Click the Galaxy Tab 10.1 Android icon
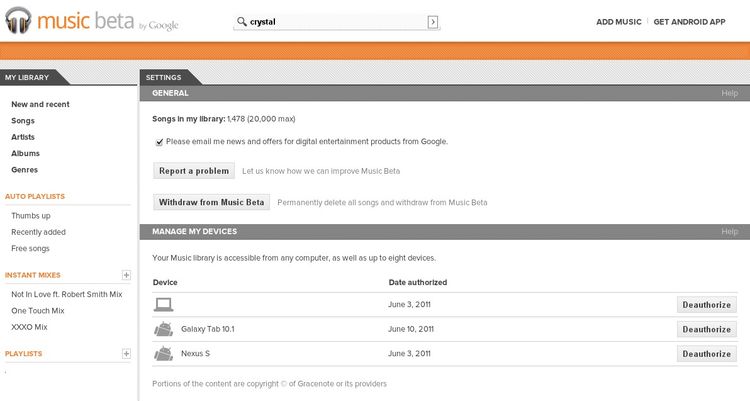Image resolution: width=750 pixels, height=401 pixels. pyautogui.click(x=163, y=329)
